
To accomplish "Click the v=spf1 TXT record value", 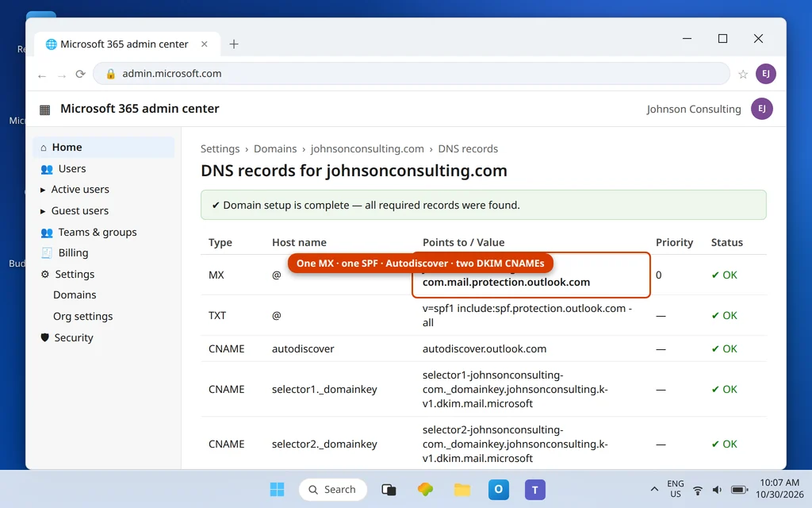I will [527, 315].
